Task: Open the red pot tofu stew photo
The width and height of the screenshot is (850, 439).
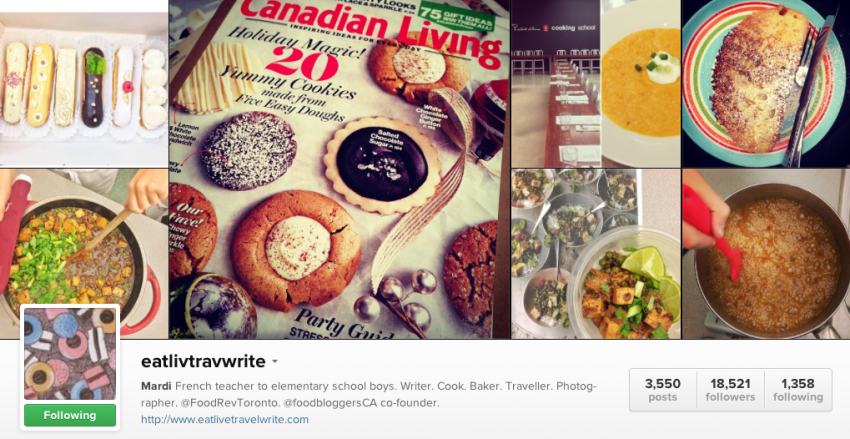Action: tap(83, 254)
